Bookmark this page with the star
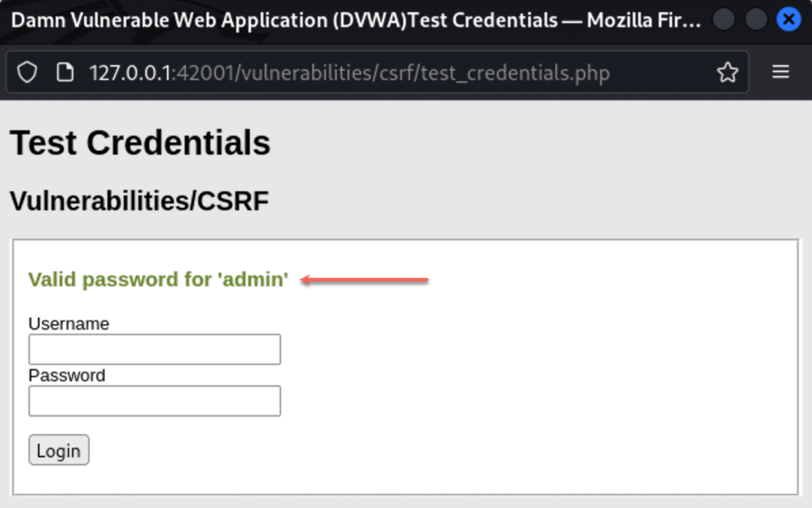The height and width of the screenshot is (508, 812). click(727, 72)
